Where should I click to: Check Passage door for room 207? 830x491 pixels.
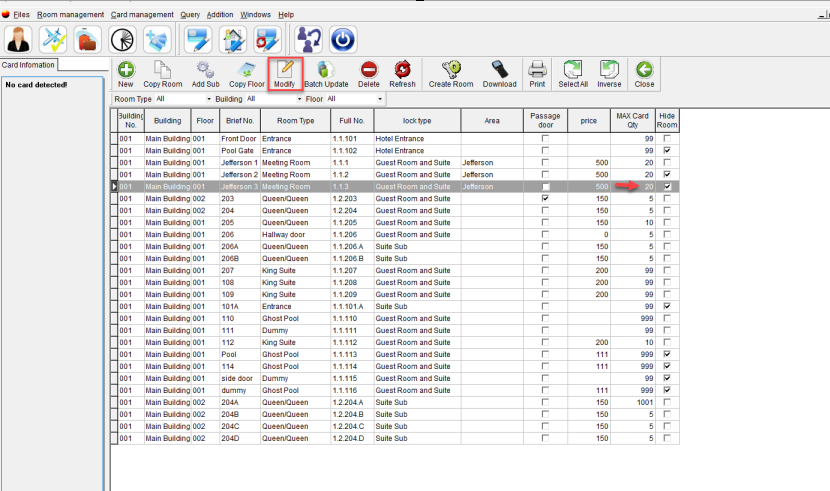coord(545,270)
